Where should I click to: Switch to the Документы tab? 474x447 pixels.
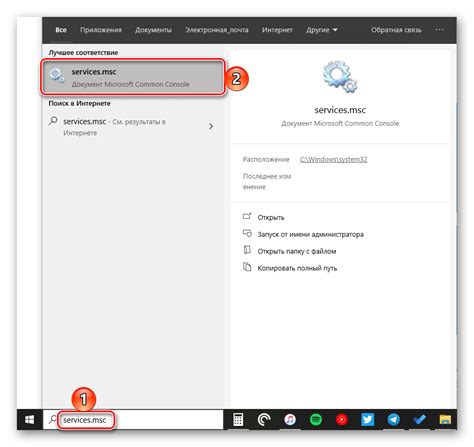(x=153, y=30)
